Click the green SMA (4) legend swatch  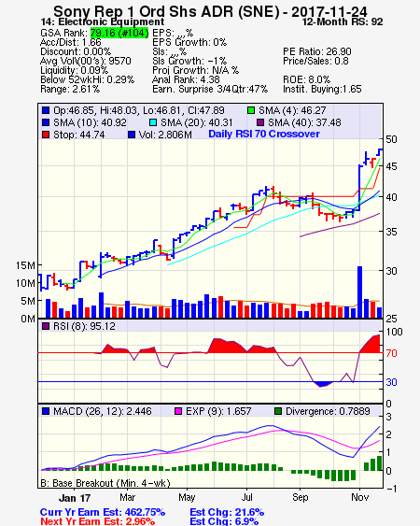[251, 110]
